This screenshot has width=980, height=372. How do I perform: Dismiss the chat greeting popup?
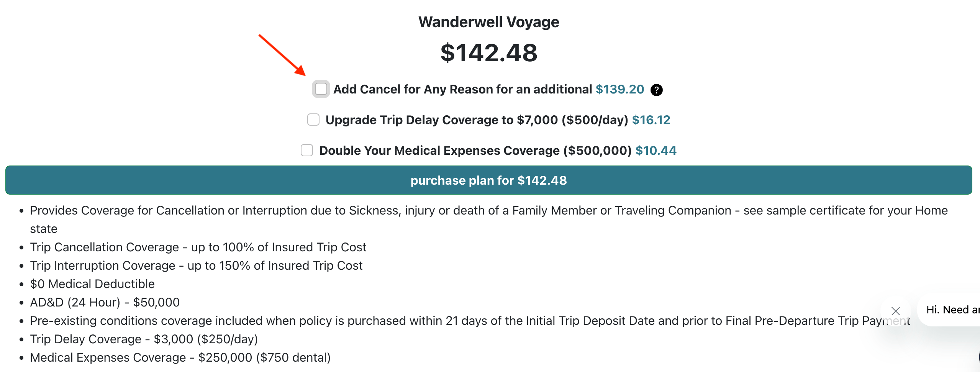coord(896,311)
